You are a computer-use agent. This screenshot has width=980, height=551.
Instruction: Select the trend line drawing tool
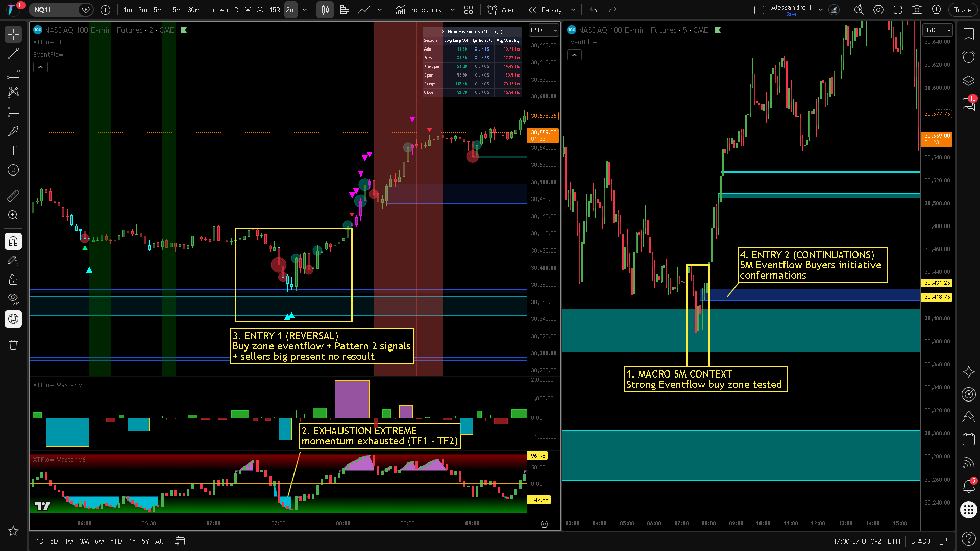13,54
